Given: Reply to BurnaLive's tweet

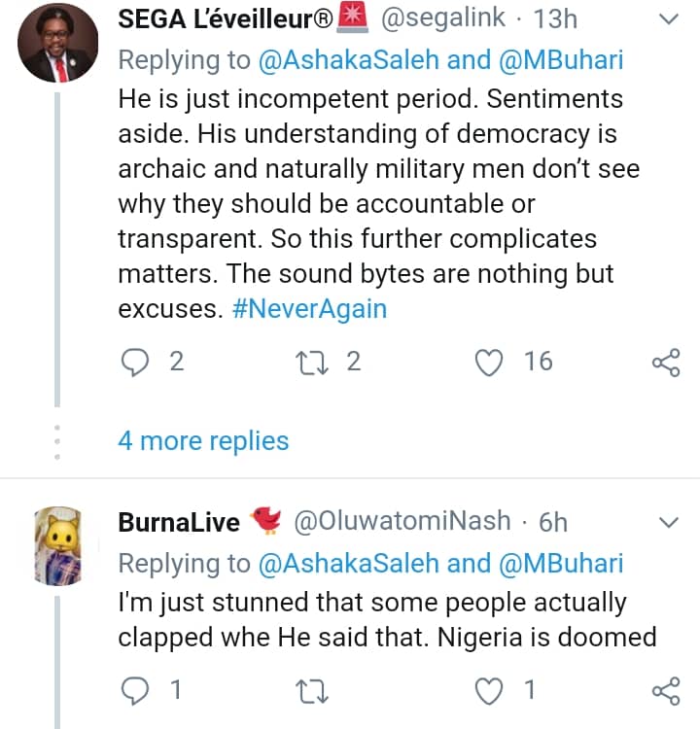Looking at the screenshot, I should pyautogui.click(x=134, y=691).
